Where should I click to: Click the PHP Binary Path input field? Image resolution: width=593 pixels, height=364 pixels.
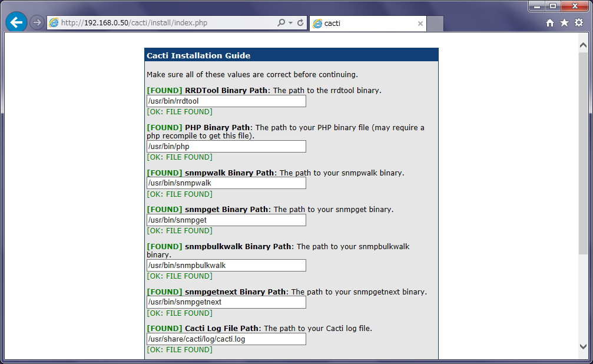tap(226, 147)
